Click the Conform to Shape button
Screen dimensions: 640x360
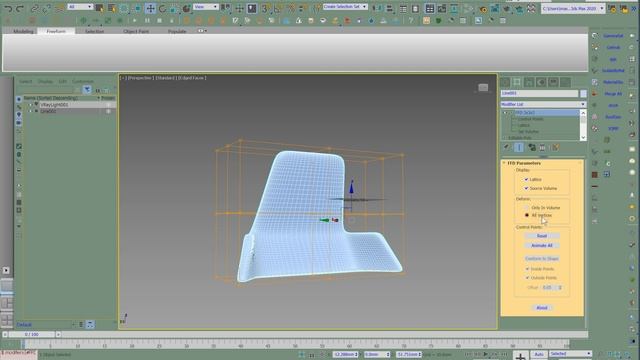coord(542,259)
